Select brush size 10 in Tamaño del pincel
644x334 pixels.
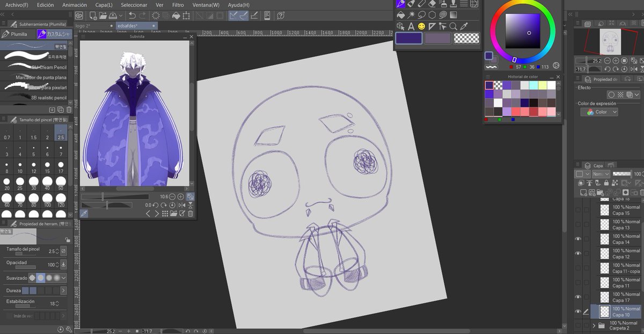point(20,168)
